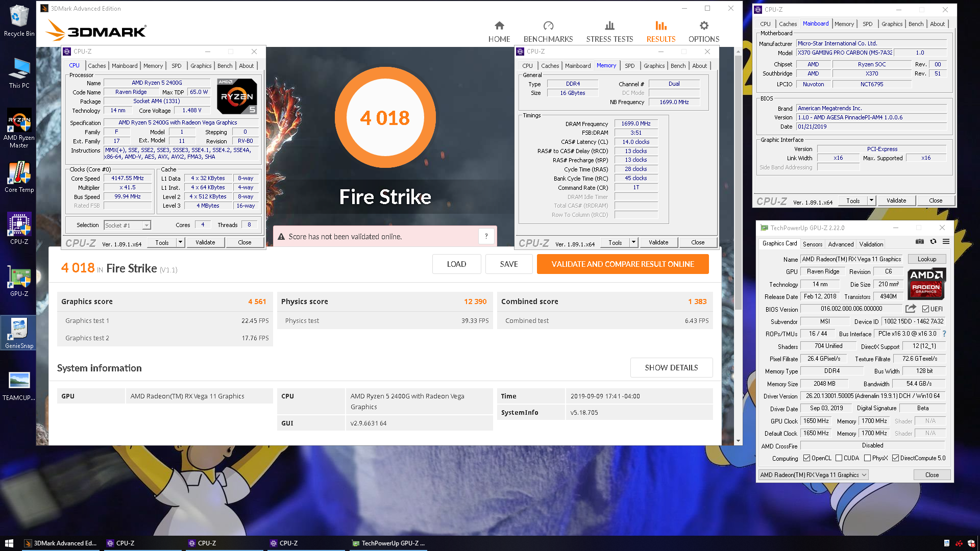
Task: Click the Ryzen 5 logo in CPU-Z
Action: [237, 96]
